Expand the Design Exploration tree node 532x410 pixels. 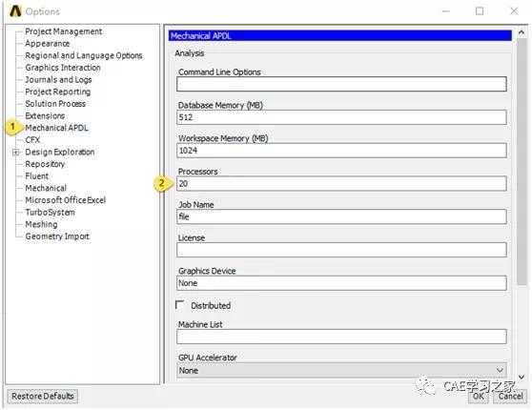point(15,153)
